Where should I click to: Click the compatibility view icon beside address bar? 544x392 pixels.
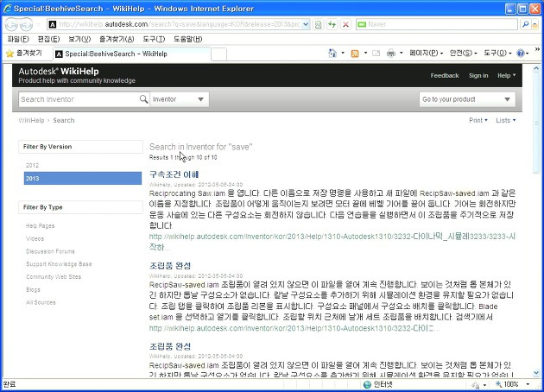click(x=318, y=24)
